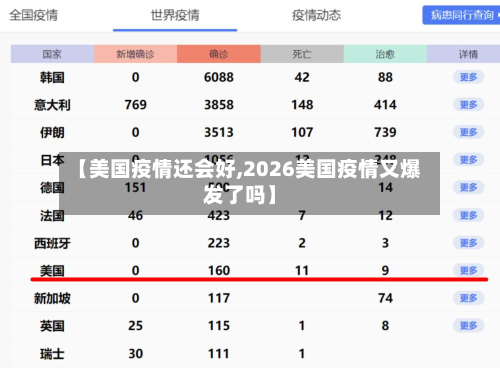Click 法国's new cases value 46
The height and width of the screenshot is (368, 500).
point(135,215)
